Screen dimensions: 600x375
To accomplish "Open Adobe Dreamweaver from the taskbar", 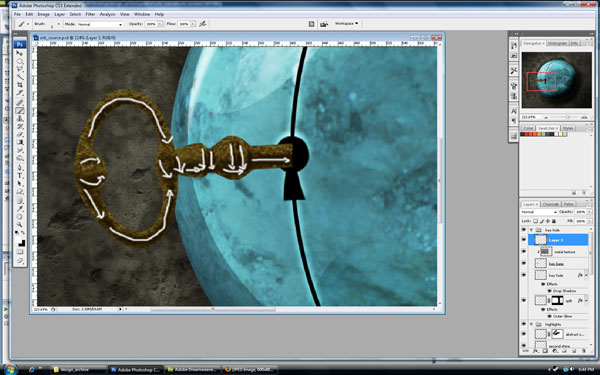I will coord(193,370).
